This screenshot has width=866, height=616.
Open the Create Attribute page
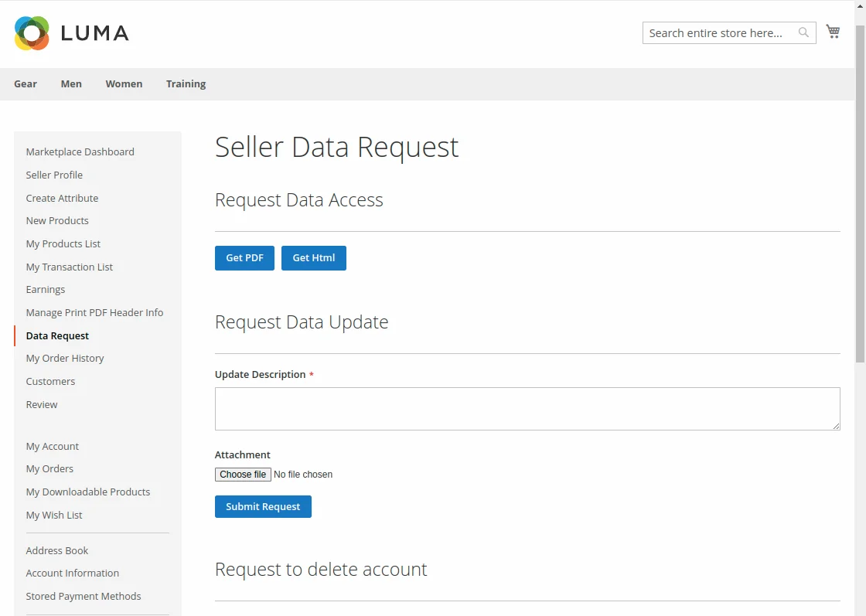[62, 198]
